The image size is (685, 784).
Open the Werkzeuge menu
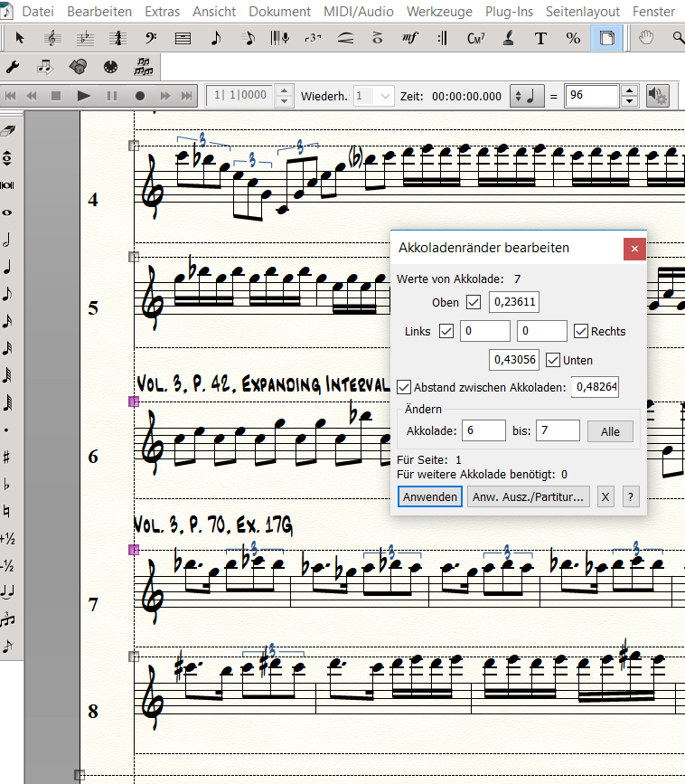coord(439,11)
